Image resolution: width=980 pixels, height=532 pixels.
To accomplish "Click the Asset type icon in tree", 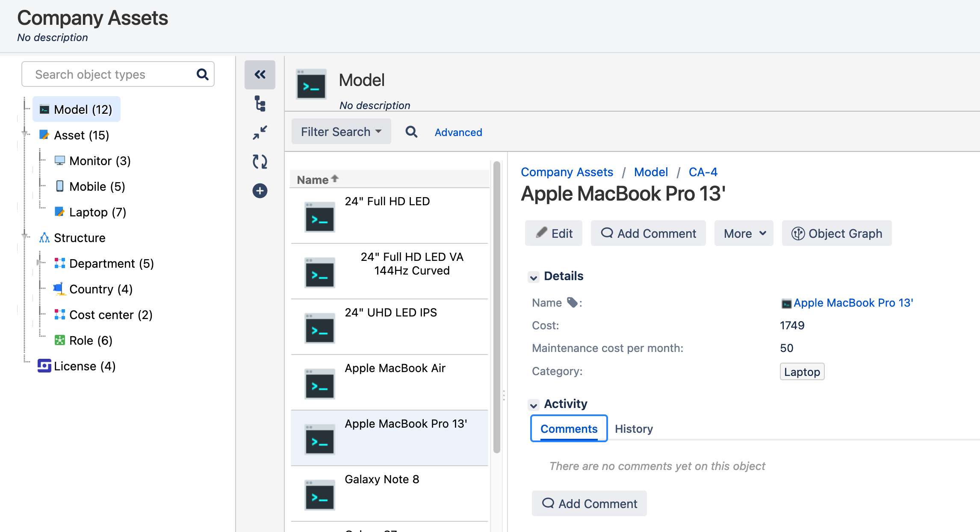I will click(44, 135).
